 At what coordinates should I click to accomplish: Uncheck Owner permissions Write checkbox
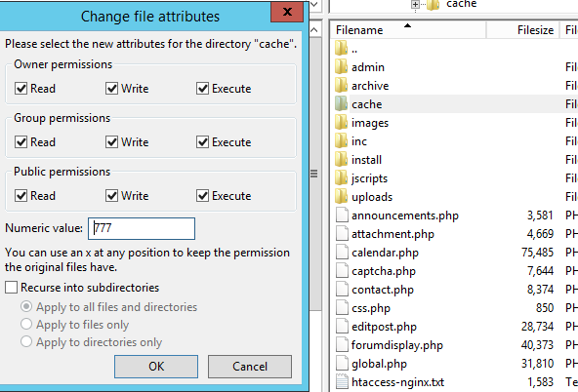click(111, 89)
